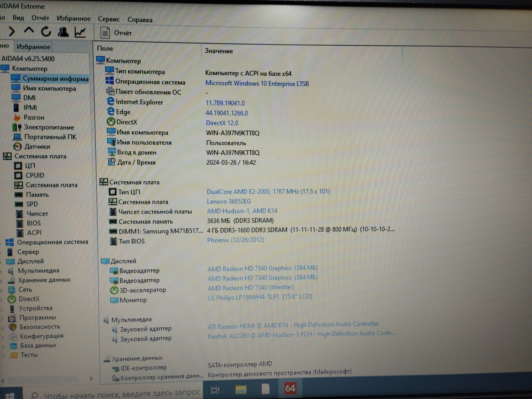Select Имя компьютера tree item
532x399 pixels.
49,88
